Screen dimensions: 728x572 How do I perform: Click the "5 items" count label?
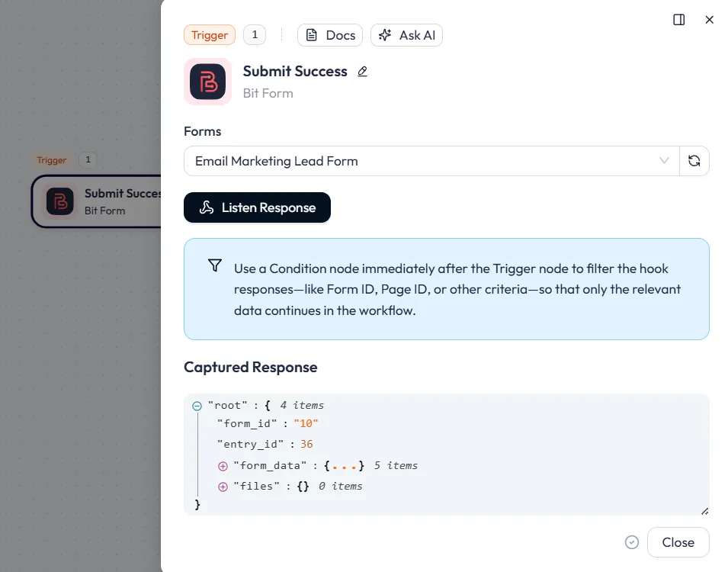(396, 465)
